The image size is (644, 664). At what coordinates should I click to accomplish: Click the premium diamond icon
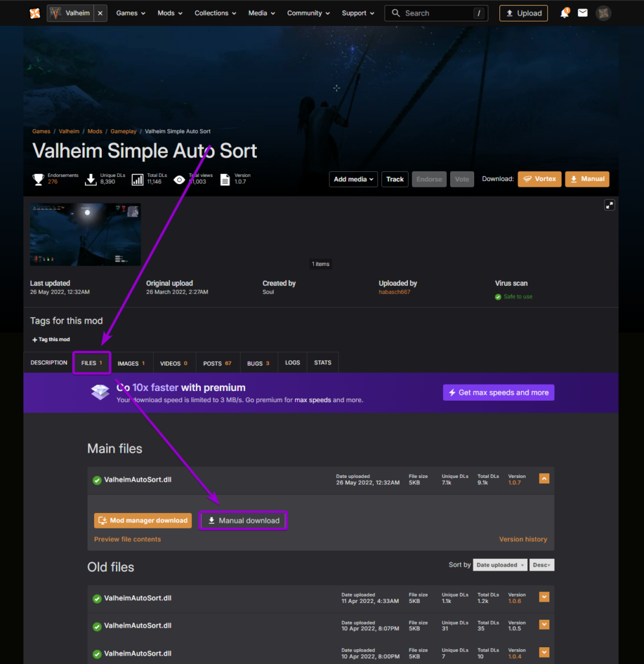point(100,392)
